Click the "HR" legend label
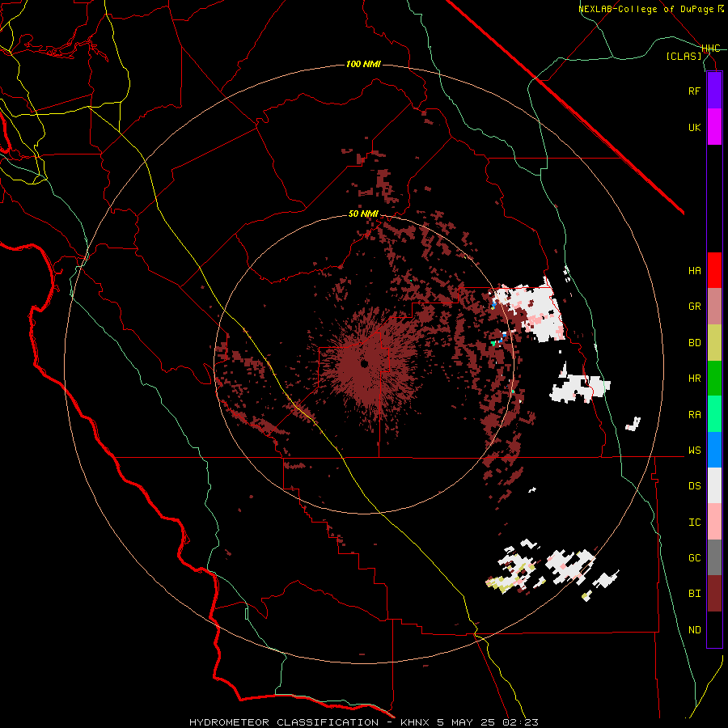 [694, 379]
